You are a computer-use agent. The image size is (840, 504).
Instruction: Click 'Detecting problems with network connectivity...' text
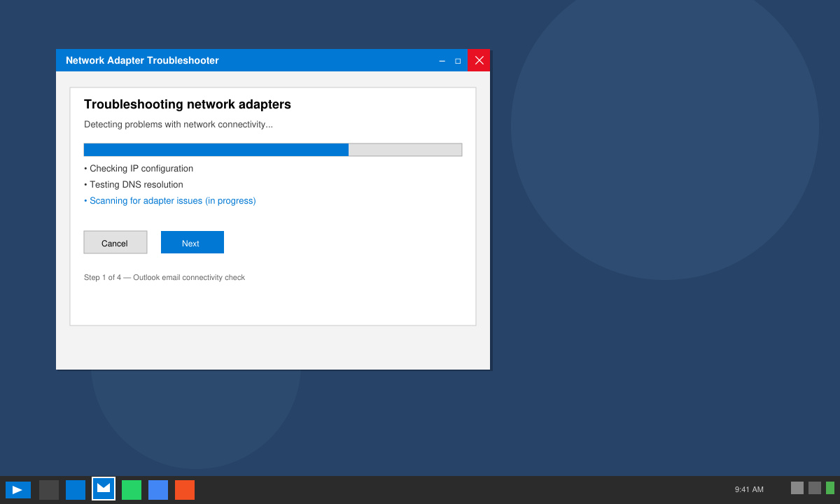178,125
